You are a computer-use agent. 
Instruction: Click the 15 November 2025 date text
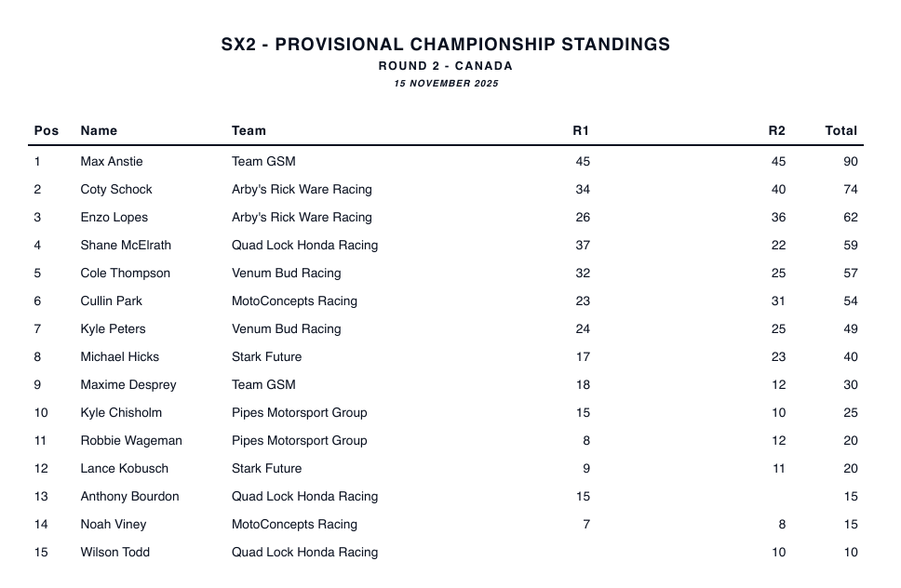pyautogui.click(x=446, y=84)
